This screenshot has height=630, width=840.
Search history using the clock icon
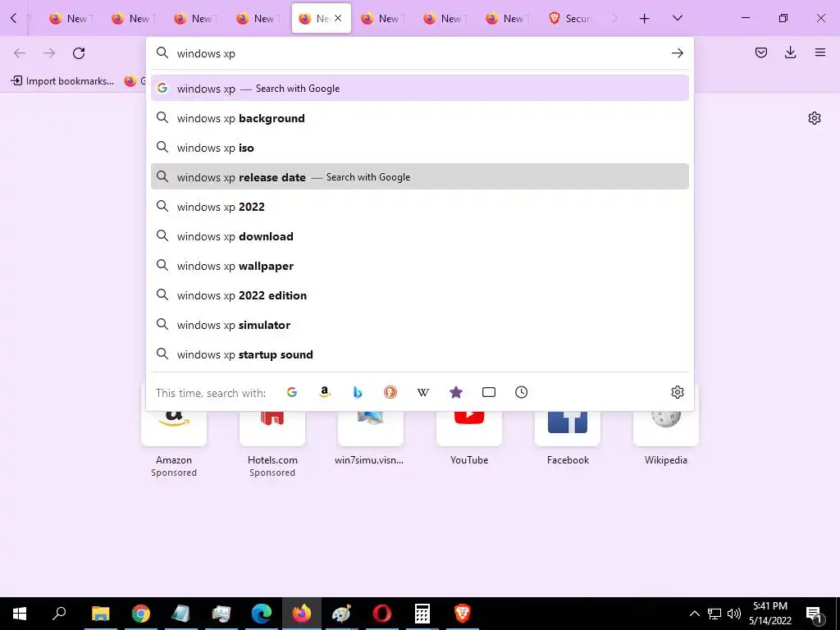(521, 392)
